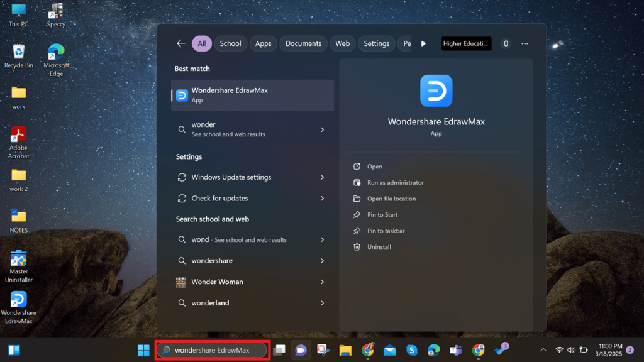644x362 pixels.
Task: Expand wondershare search suggestion
Action: (x=323, y=261)
